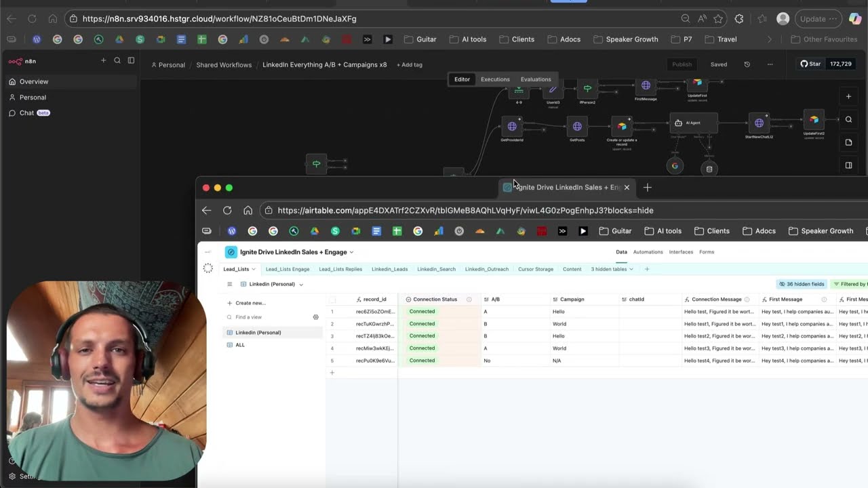Open a new tab in the Airtable browser window
Viewport: 868px width, 488px height.
[x=648, y=187]
